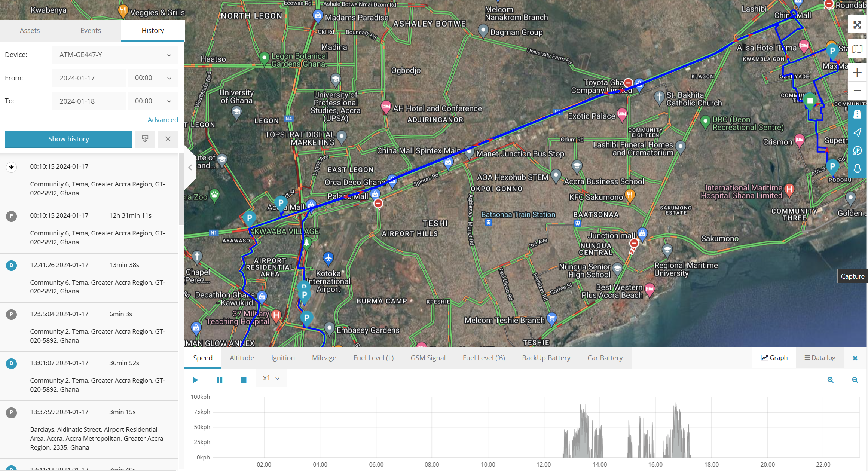Toggle fullscreen map icon
The image size is (868, 471).
857,25
